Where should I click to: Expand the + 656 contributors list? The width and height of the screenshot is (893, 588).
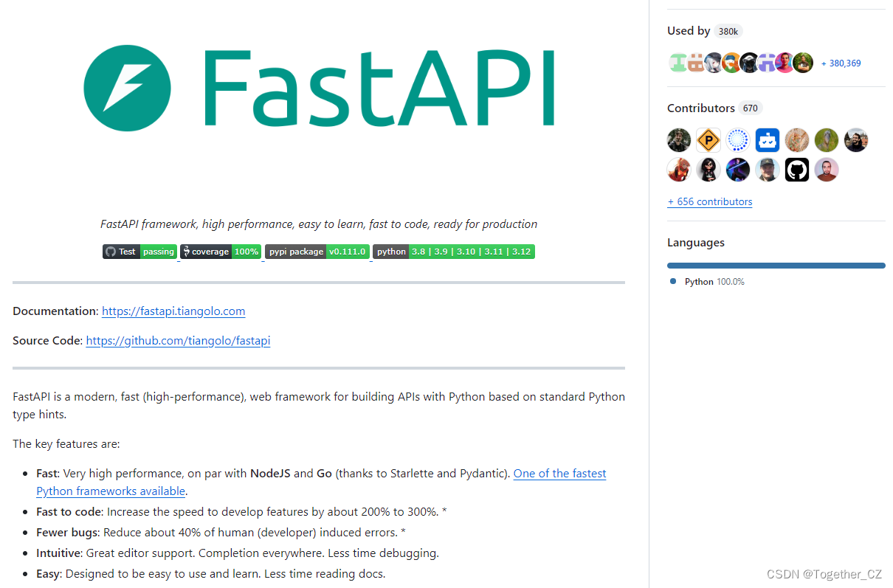click(x=710, y=201)
